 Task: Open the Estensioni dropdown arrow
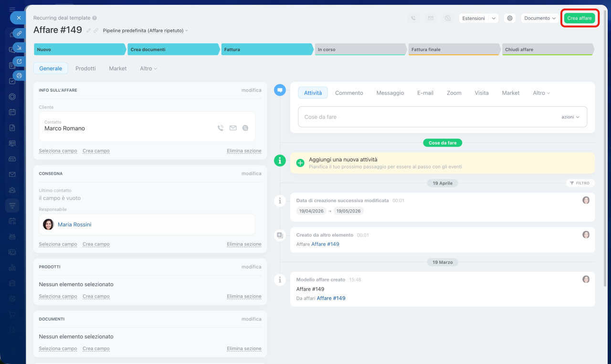(493, 18)
